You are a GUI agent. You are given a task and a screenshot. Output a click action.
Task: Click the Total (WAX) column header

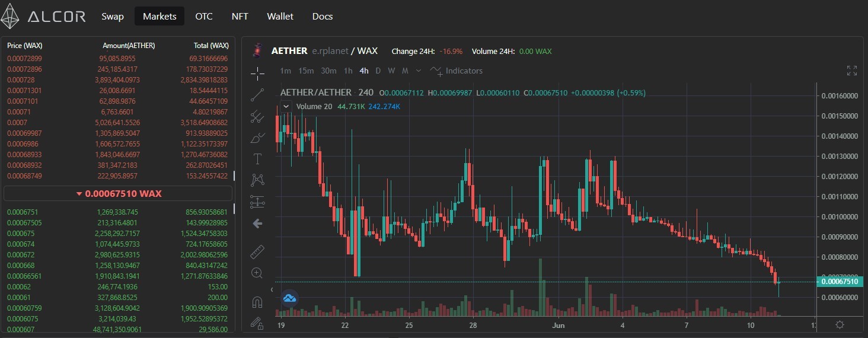tap(211, 46)
